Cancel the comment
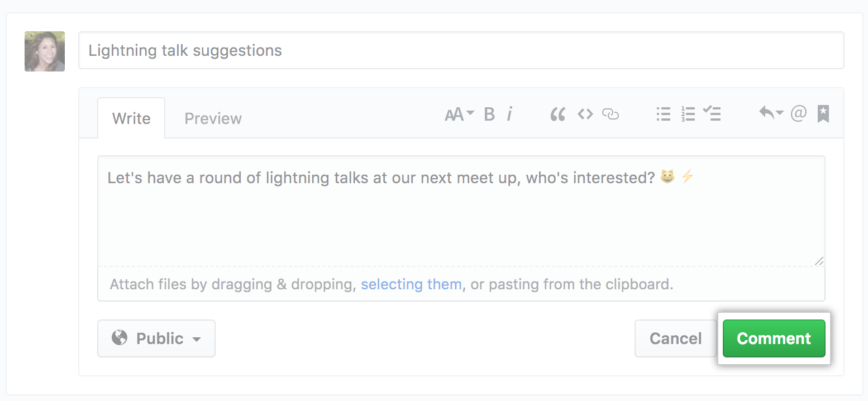The width and height of the screenshot is (868, 401). (x=675, y=338)
